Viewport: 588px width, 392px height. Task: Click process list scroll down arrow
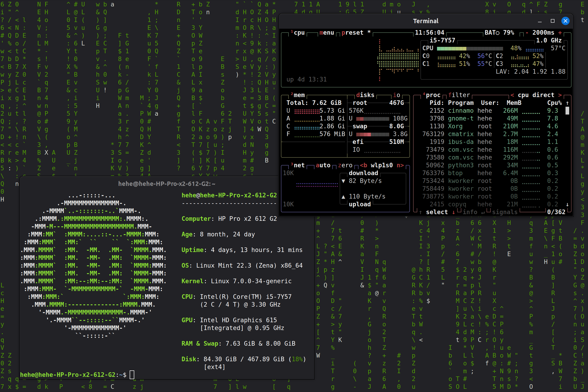tap(568, 204)
